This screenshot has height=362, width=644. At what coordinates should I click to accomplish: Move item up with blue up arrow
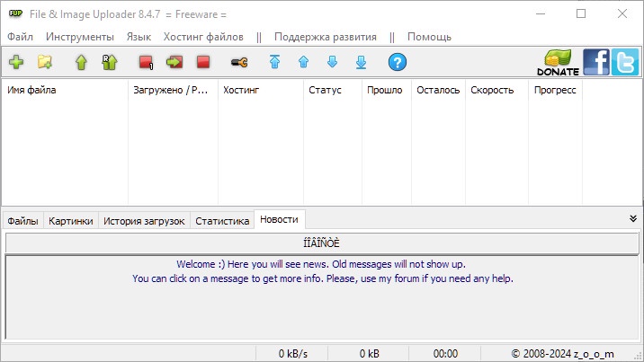coord(303,62)
